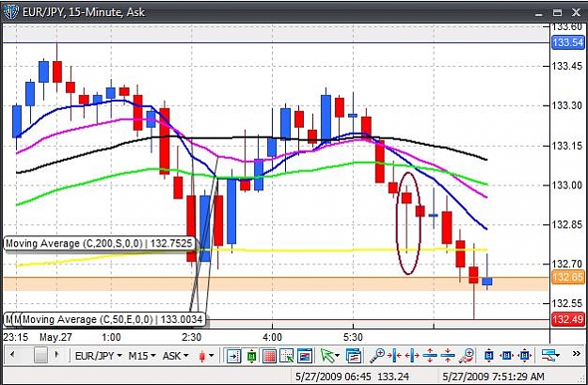Click the orange 132.65 price marker
This screenshot has width=588, height=385.
[567, 278]
